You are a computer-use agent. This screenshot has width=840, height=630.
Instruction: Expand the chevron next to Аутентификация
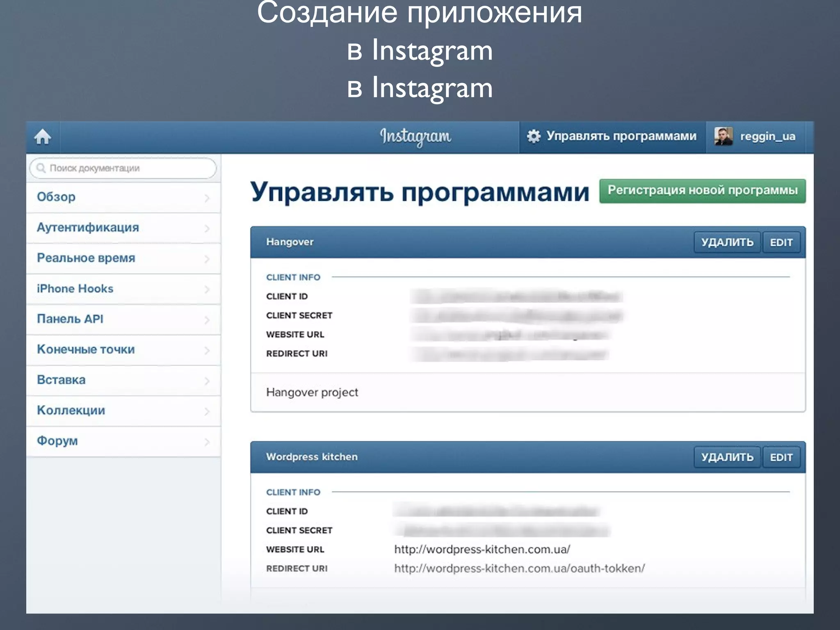(207, 228)
